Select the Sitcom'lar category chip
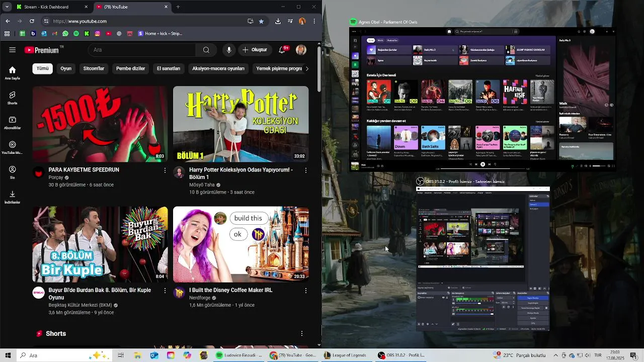 pyautogui.click(x=94, y=68)
